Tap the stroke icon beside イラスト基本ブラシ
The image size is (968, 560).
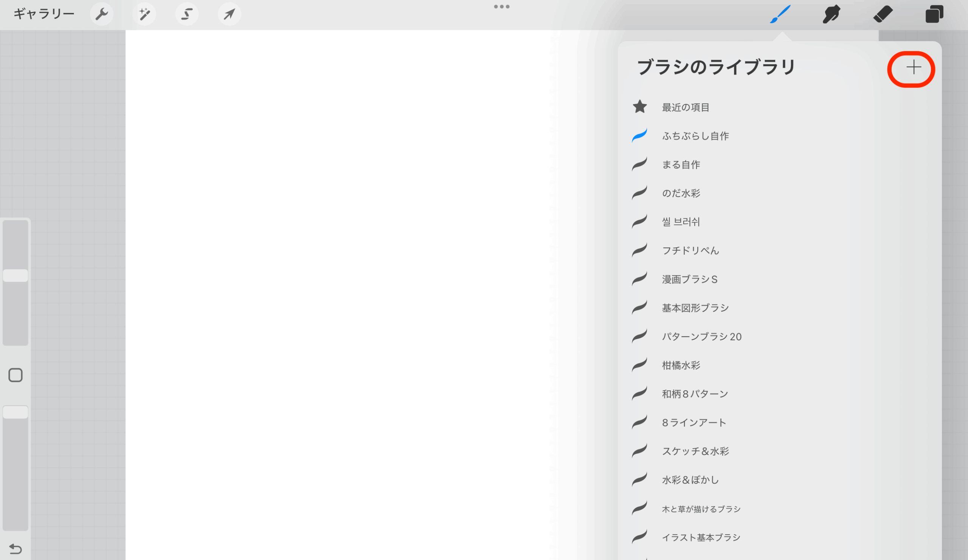pyautogui.click(x=639, y=537)
